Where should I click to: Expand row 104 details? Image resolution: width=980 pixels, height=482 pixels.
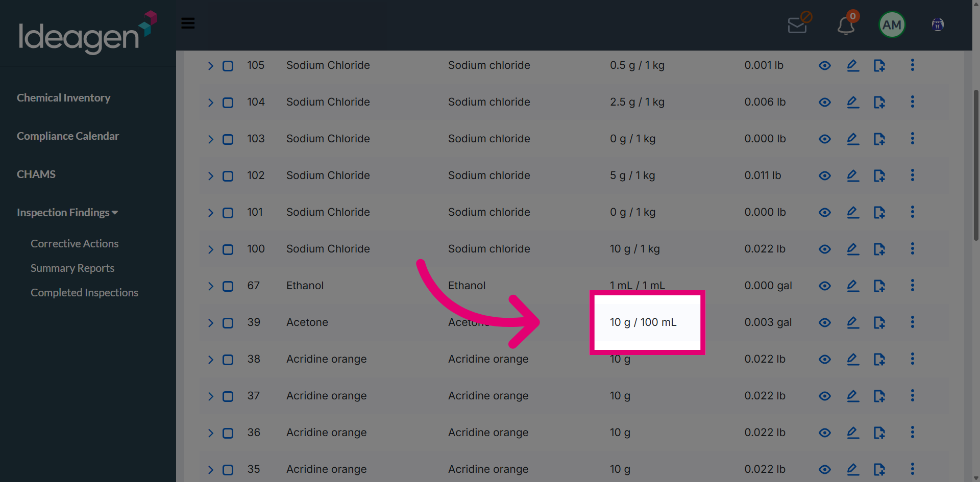(x=210, y=103)
